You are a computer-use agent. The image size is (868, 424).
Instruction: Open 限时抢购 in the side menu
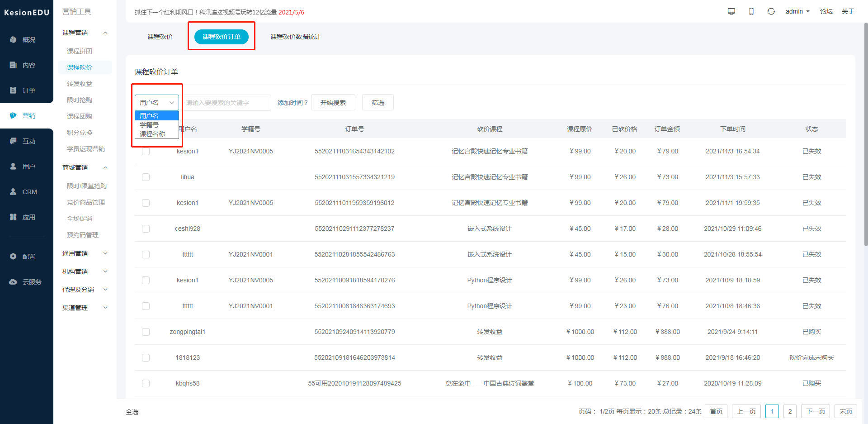click(x=80, y=100)
